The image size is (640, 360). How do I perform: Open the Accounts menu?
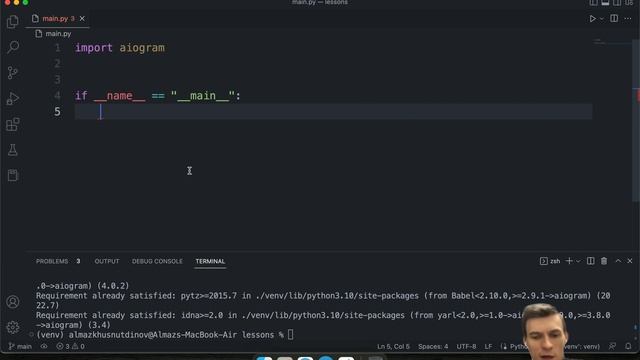13,302
